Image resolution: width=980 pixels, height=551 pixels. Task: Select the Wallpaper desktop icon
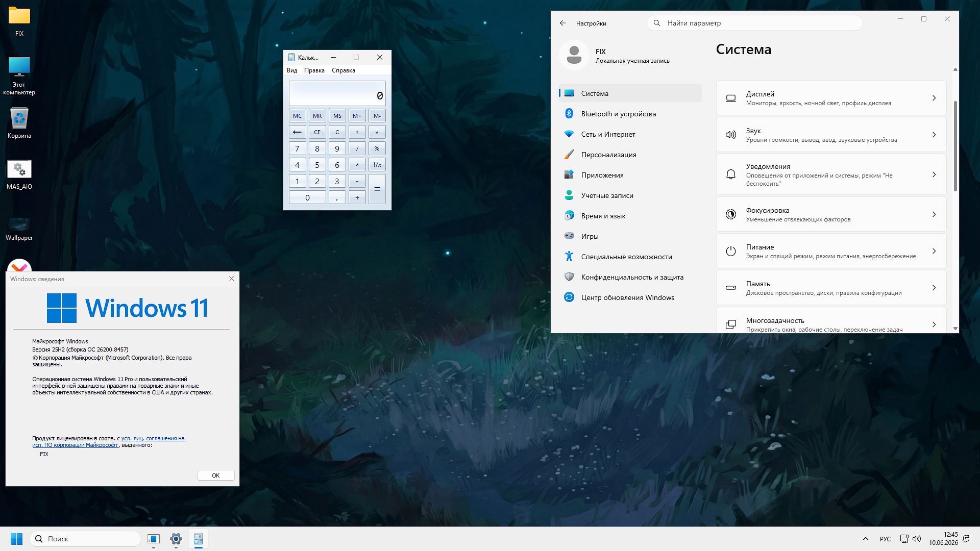[19, 228]
